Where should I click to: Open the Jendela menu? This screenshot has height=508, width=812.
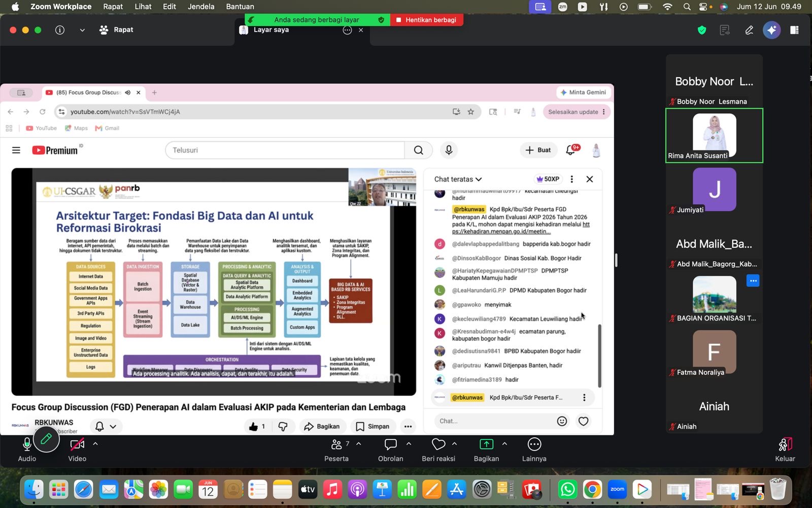pyautogui.click(x=201, y=7)
